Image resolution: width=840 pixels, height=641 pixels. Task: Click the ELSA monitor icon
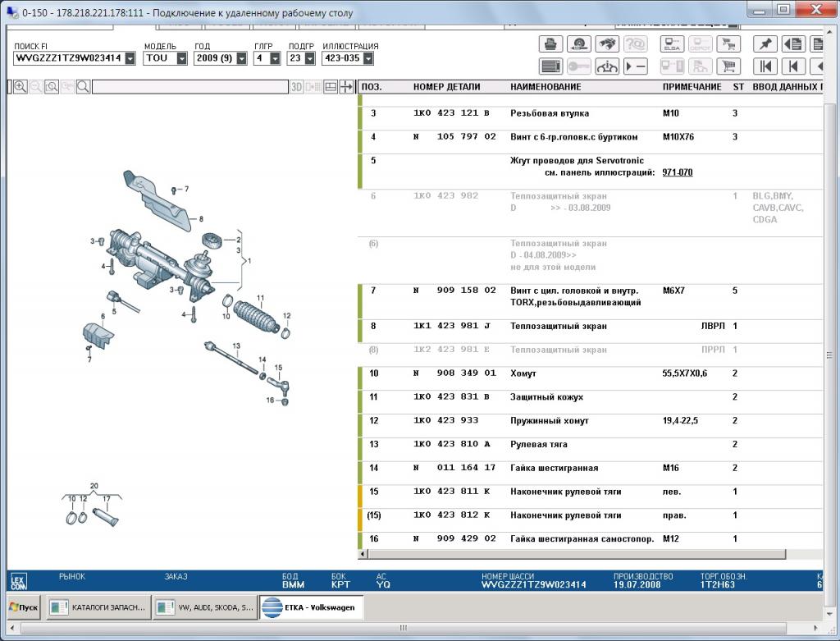(x=672, y=44)
